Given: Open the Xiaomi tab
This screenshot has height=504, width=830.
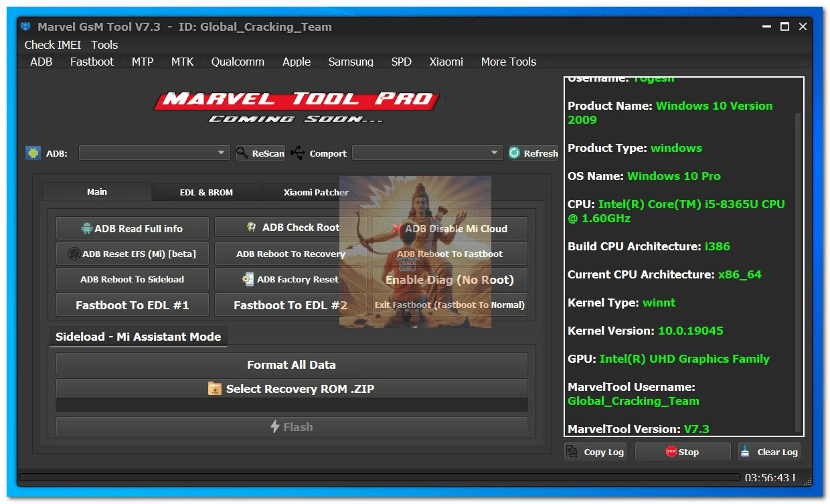Looking at the screenshot, I should coord(446,62).
